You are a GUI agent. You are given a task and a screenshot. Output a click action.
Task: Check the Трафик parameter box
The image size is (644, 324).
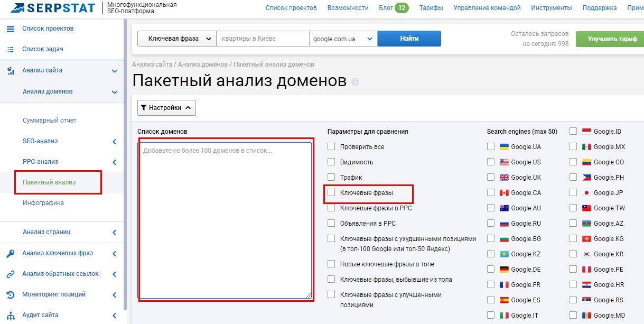click(x=331, y=177)
